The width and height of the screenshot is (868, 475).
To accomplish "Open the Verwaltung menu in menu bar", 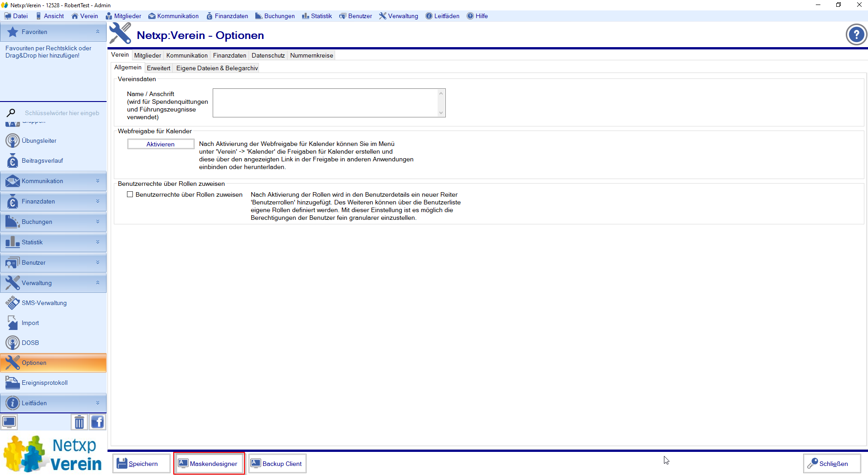I will [x=399, y=16].
